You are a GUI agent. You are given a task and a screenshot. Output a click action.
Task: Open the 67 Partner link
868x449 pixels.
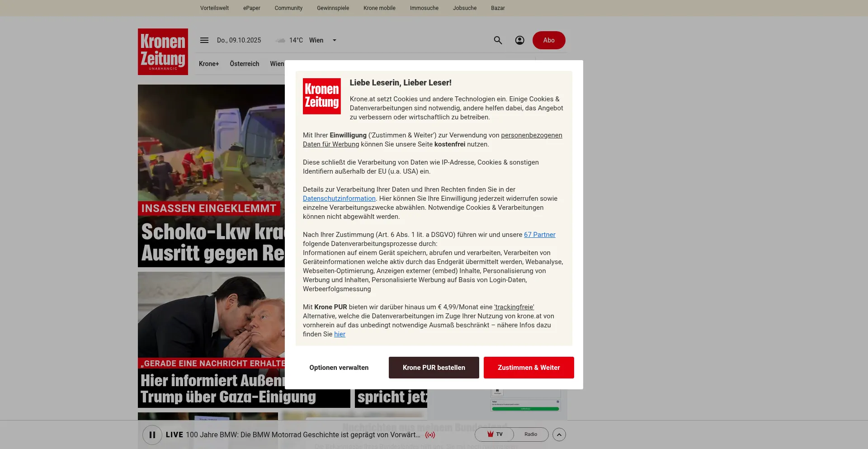pos(539,235)
